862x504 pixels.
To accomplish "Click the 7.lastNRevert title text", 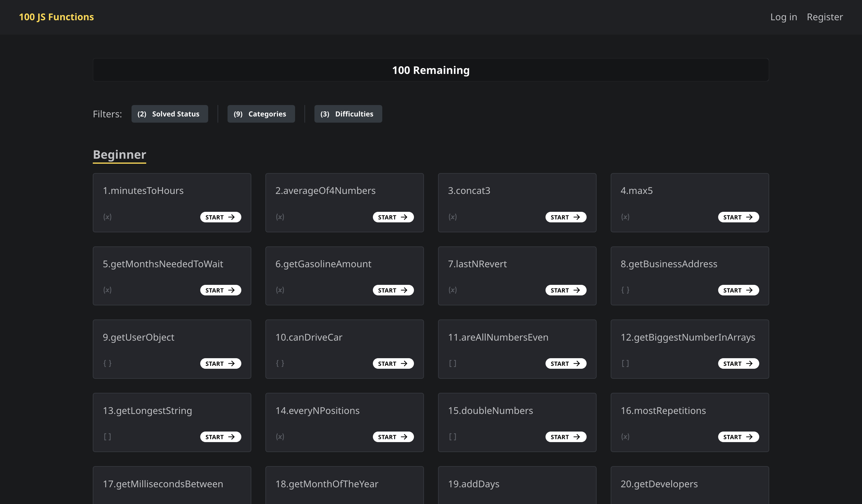I will [477, 264].
